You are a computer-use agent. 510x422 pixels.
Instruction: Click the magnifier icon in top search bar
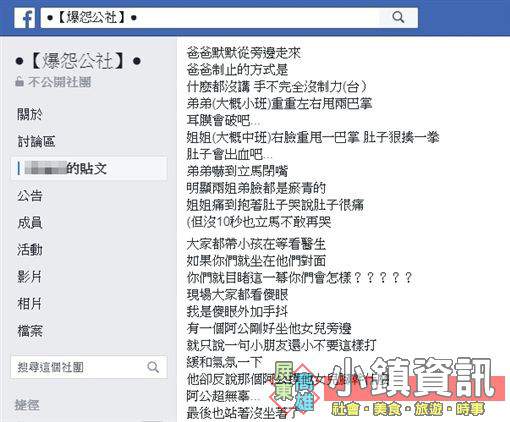(398, 17)
